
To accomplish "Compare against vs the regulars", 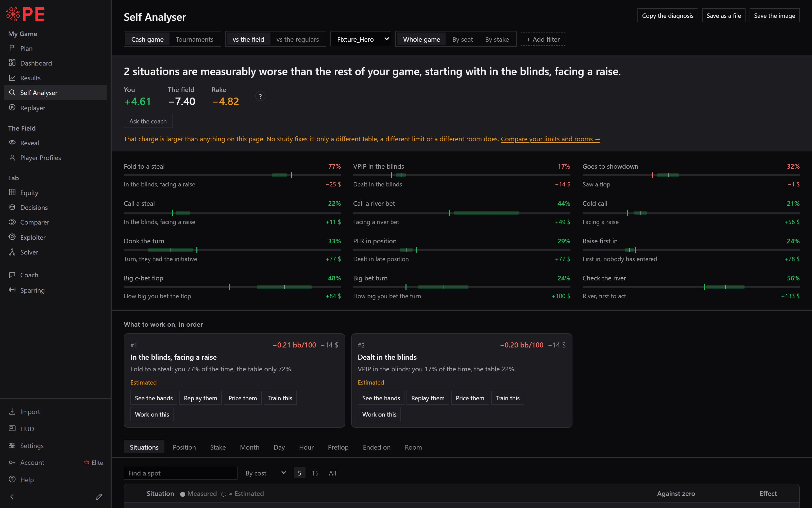I will coord(297,39).
